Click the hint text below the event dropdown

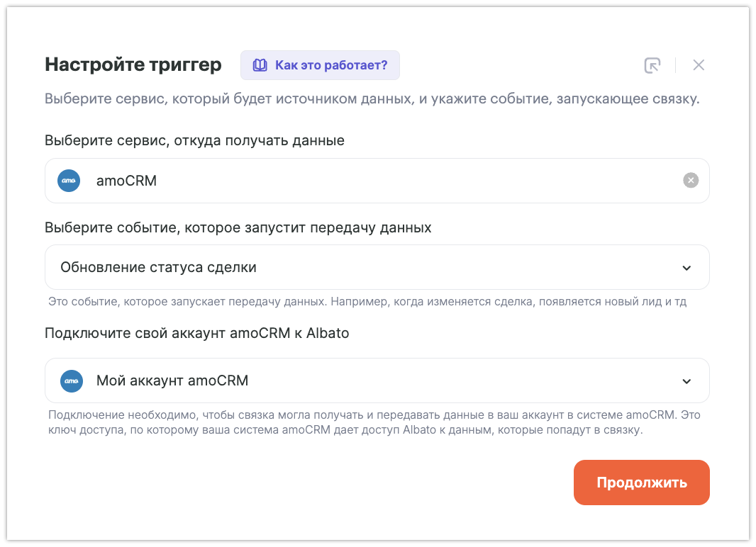367,302
